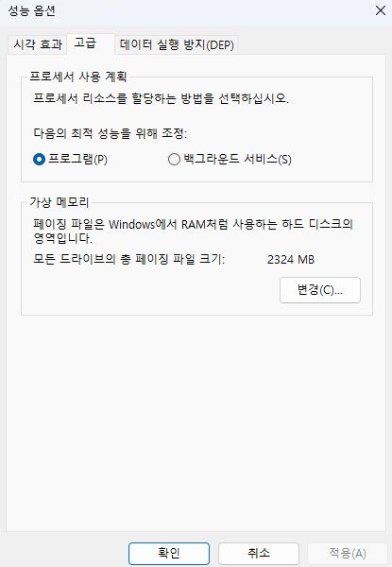
Task: Close the 성능 옵션 dialog window
Action: point(380,10)
